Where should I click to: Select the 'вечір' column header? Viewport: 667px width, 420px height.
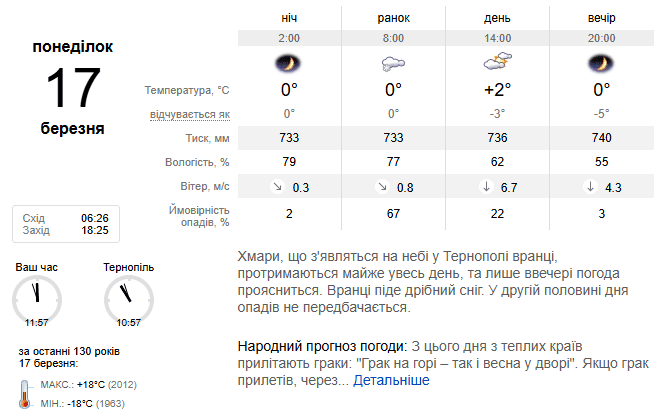[601, 18]
